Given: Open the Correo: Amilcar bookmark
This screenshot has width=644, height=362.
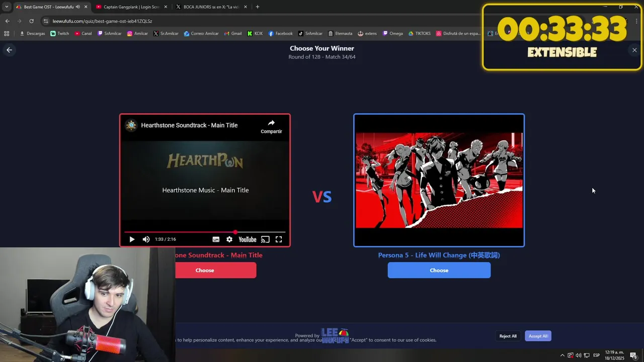Looking at the screenshot, I should pyautogui.click(x=201, y=34).
